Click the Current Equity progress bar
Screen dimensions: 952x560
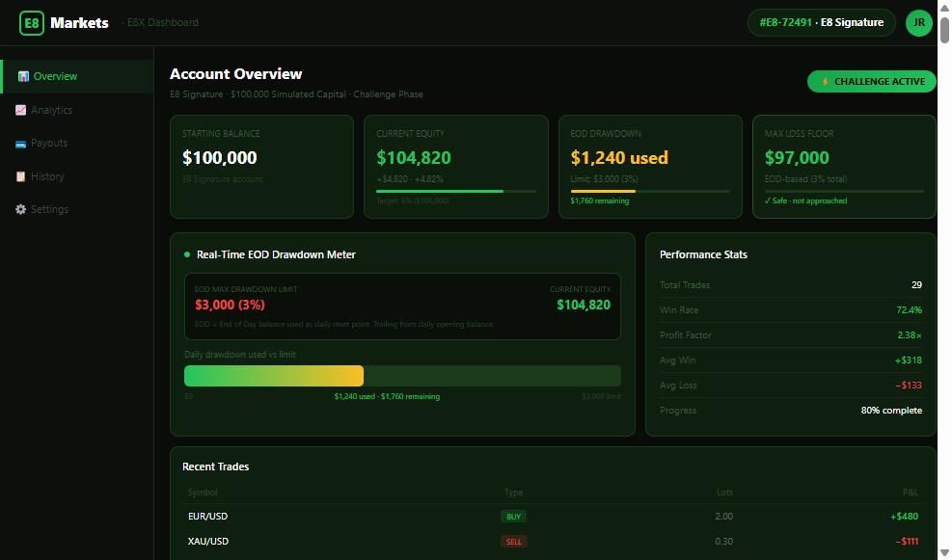(456, 191)
